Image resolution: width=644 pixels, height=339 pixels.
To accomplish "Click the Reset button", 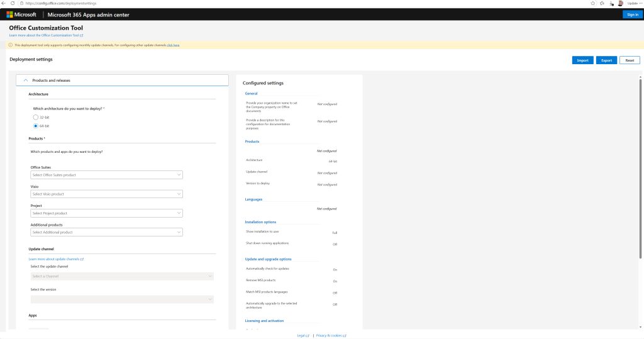I will (630, 60).
